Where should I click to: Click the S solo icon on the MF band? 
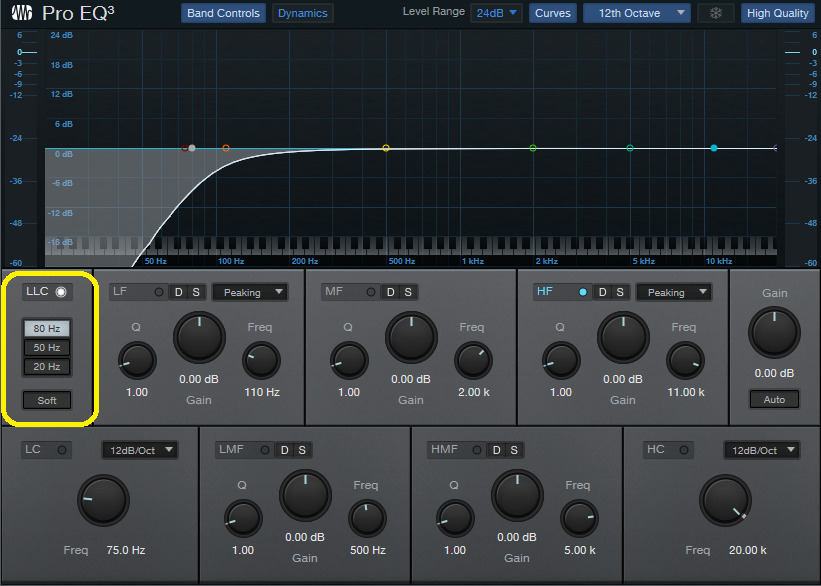[x=407, y=293]
